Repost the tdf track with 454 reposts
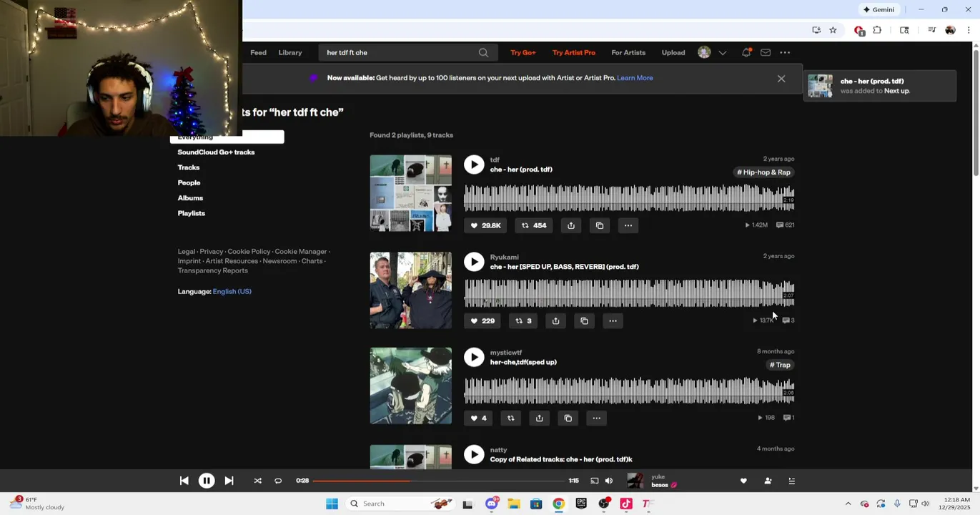The image size is (980, 515). (x=533, y=225)
